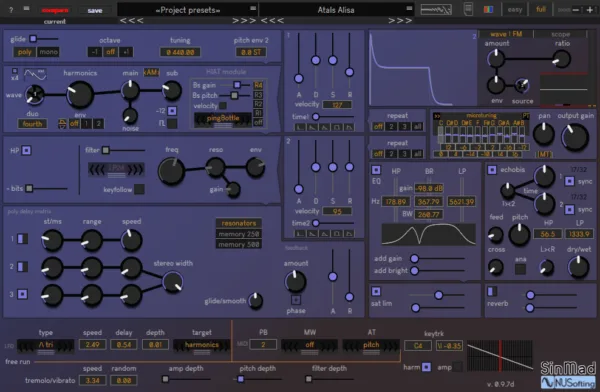This screenshot has width=600, height=392.
Task: Open the help question mark icon
Action: [x=11, y=10]
